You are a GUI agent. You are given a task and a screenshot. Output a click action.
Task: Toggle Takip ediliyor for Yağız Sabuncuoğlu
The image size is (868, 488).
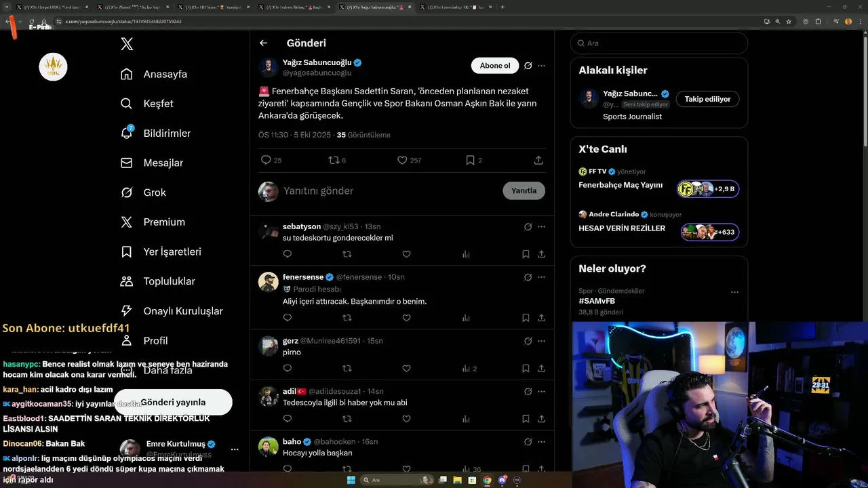(x=707, y=99)
